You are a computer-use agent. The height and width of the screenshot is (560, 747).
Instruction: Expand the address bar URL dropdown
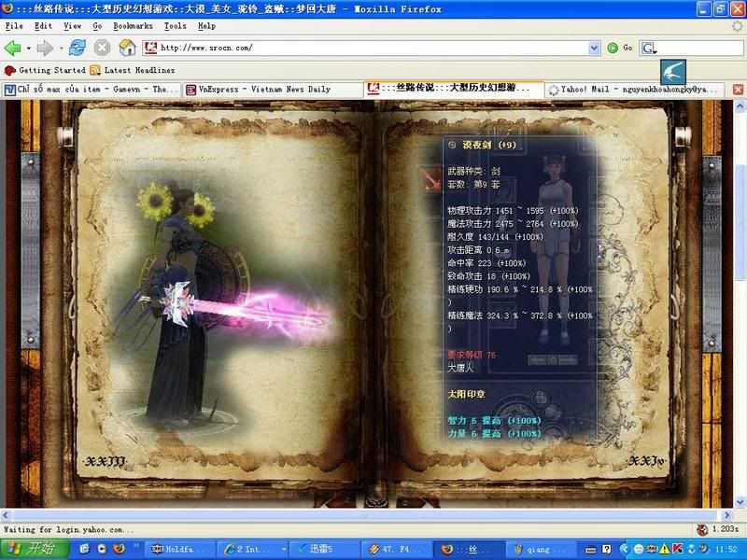click(594, 48)
